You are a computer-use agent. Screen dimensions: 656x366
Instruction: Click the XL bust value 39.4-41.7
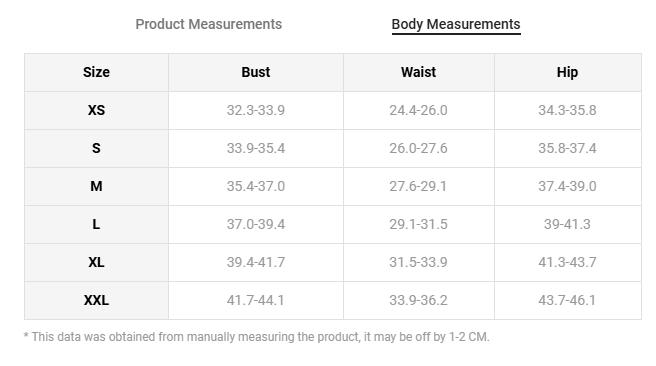pyautogui.click(x=256, y=262)
